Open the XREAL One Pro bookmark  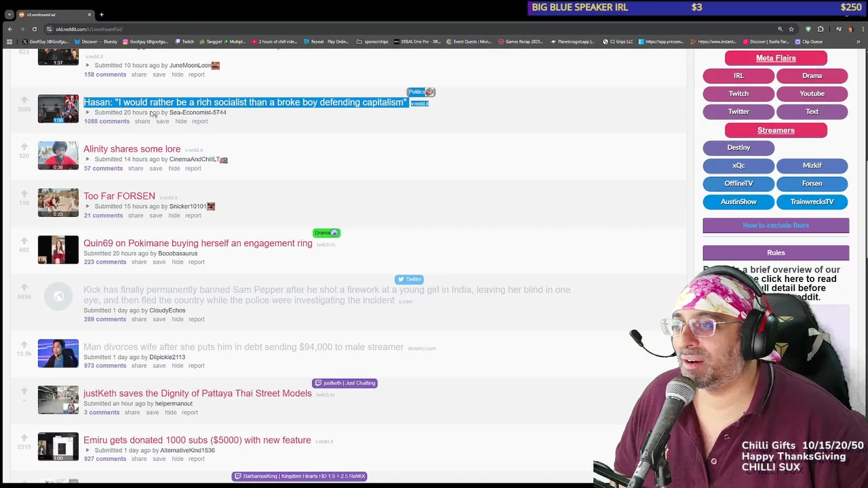coord(417,41)
